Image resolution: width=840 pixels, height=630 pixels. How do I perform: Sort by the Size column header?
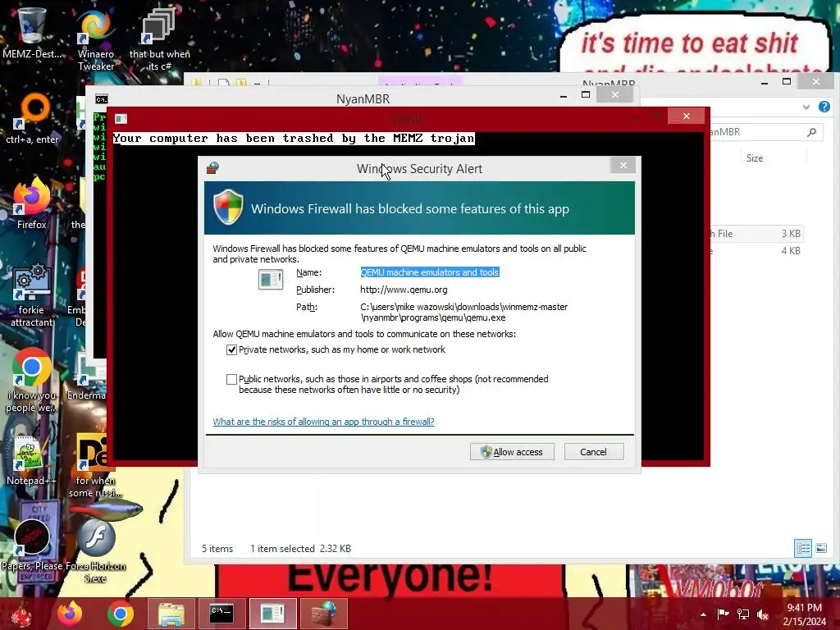755,158
